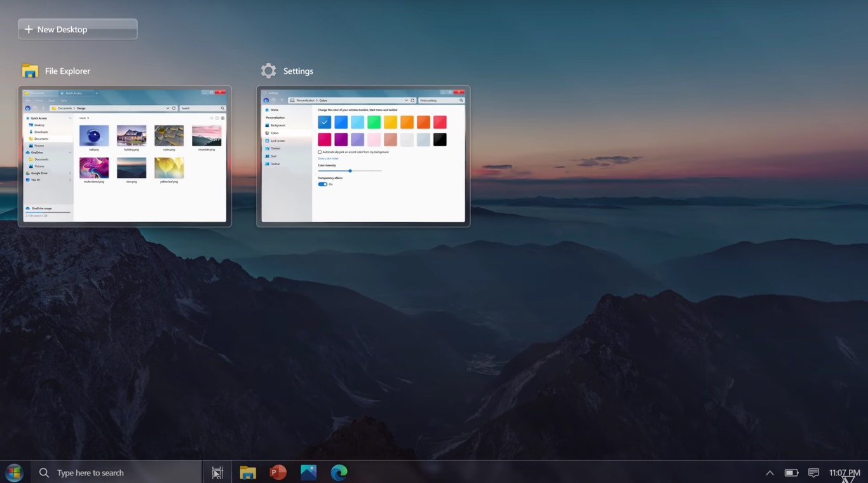Open Themes in the Settings sidebar
This screenshot has width=868, height=483.
pos(276,148)
